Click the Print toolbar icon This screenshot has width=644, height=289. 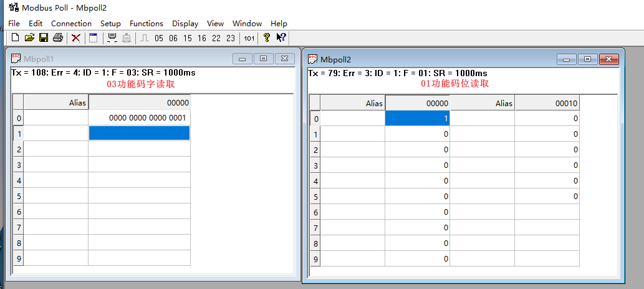58,38
